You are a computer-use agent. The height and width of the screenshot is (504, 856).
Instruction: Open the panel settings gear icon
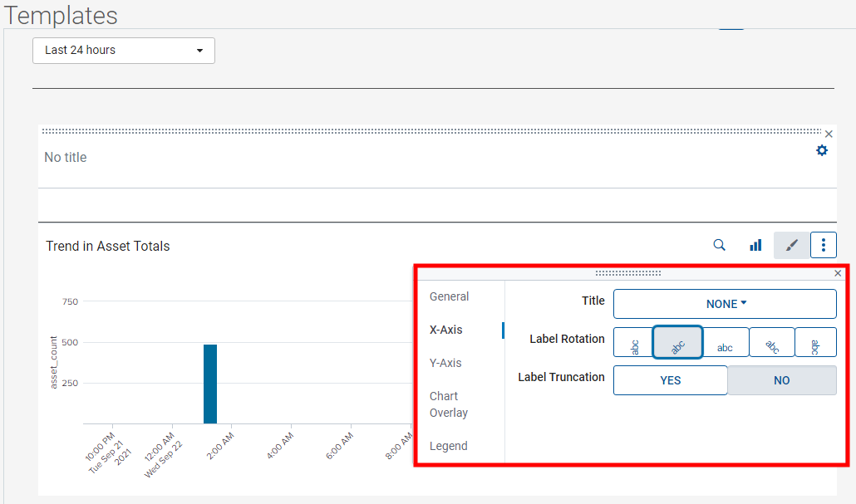[x=822, y=150]
